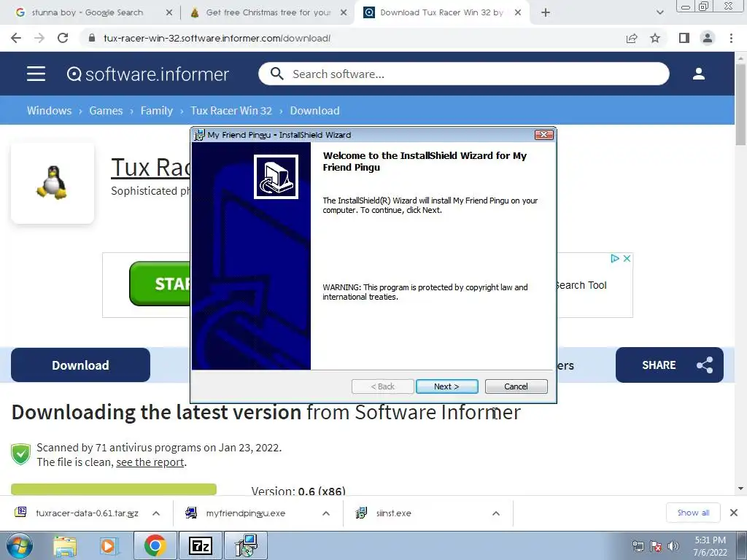Bookmark page with star icon
The height and width of the screenshot is (560, 747).
(x=655, y=38)
